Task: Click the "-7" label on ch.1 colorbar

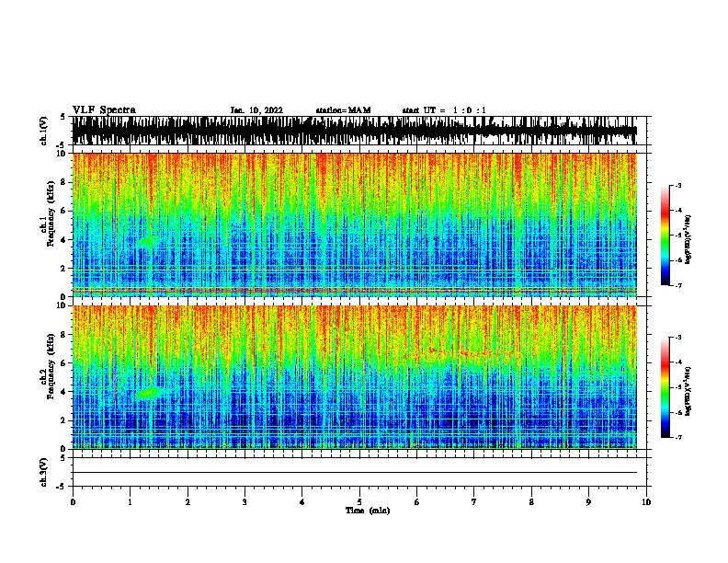Action: (678, 285)
